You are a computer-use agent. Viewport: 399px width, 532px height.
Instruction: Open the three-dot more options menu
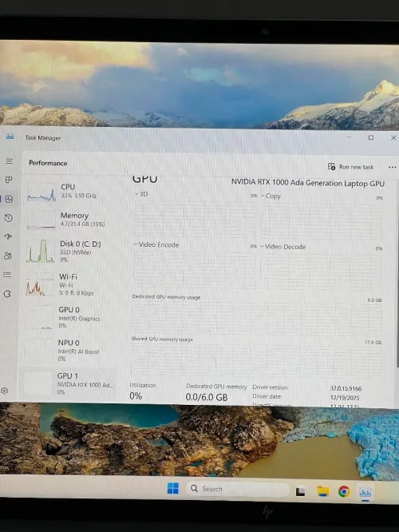coord(392,167)
